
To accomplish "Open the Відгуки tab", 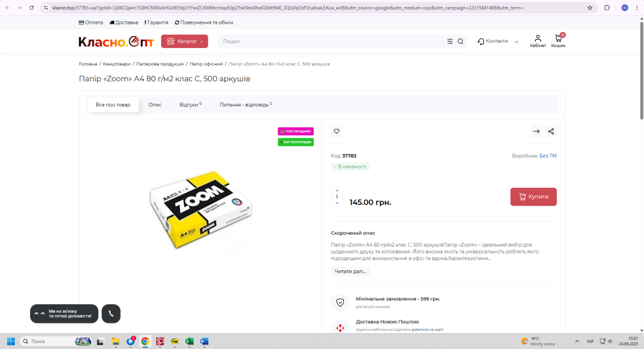I will point(190,105).
